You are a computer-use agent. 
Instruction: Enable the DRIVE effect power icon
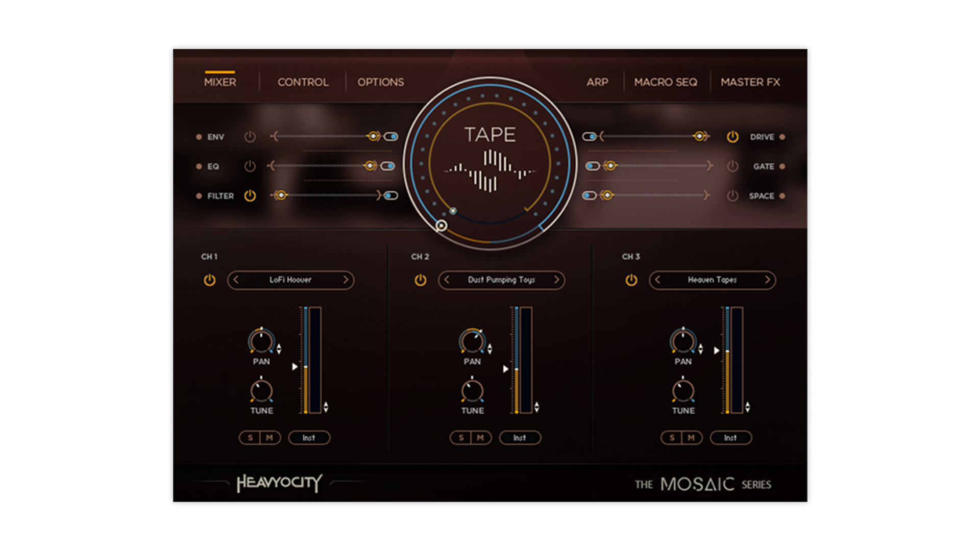(732, 136)
